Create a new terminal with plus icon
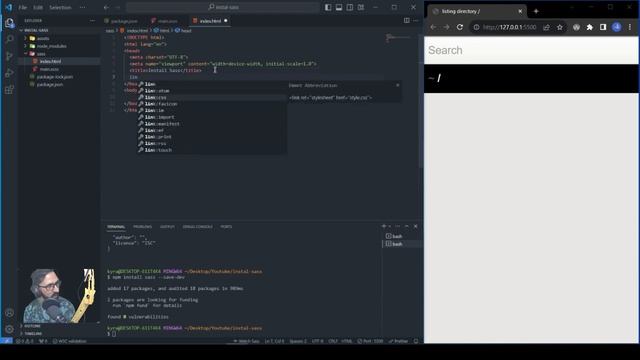The height and width of the screenshot is (360, 640). click(384, 226)
